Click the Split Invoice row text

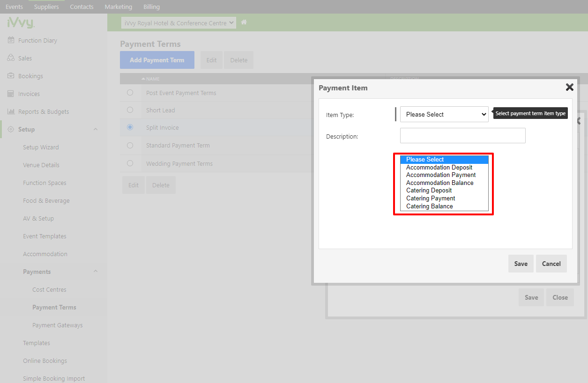[163, 127]
